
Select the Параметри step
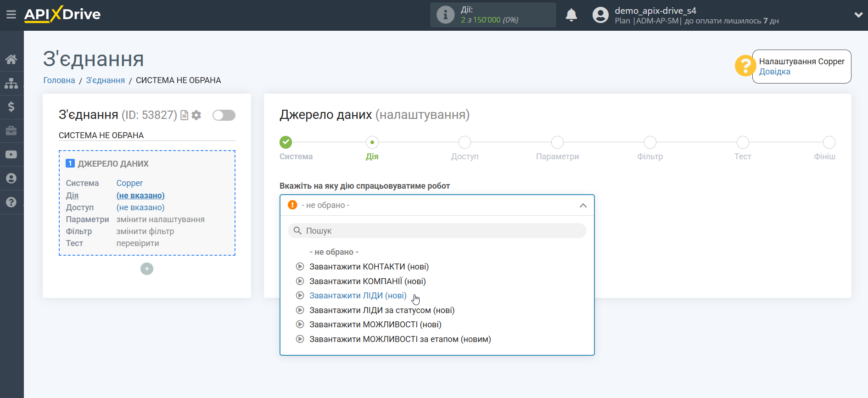(x=558, y=142)
